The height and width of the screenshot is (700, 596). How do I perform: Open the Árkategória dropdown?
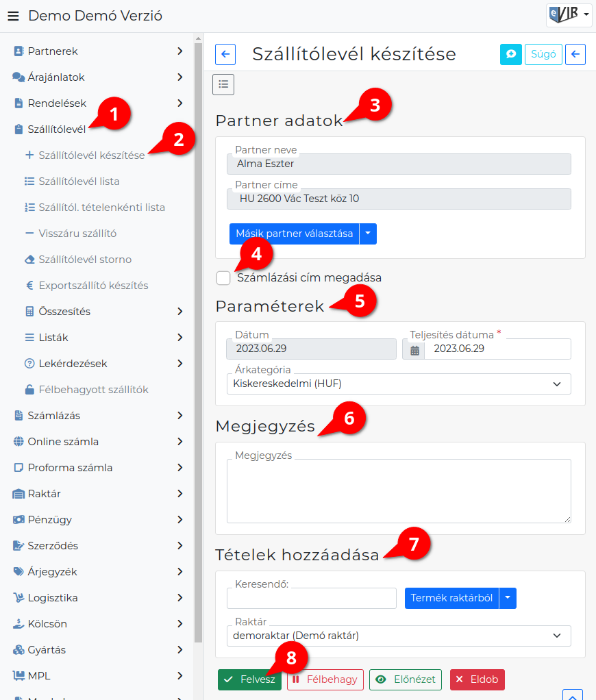pos(399,384)
